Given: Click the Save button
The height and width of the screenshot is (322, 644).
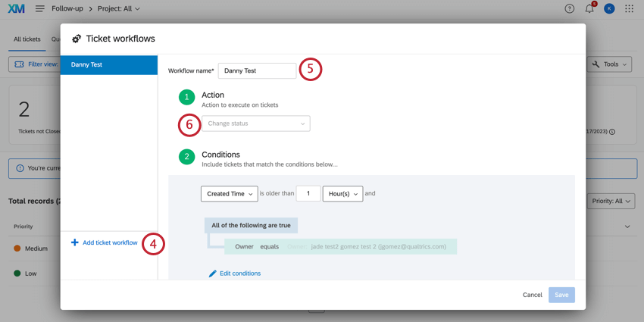Looking at the screenshot, I should [x=561, y=295].
